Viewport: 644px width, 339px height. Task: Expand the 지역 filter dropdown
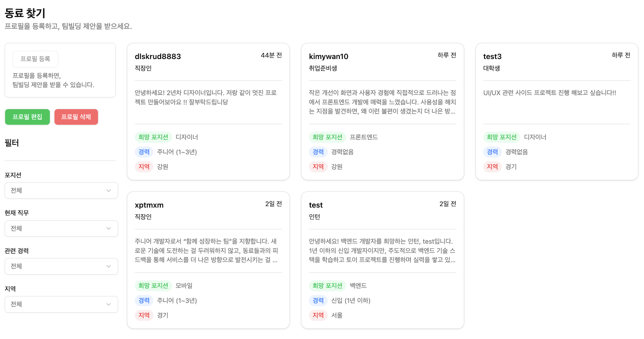coord(61,304)
